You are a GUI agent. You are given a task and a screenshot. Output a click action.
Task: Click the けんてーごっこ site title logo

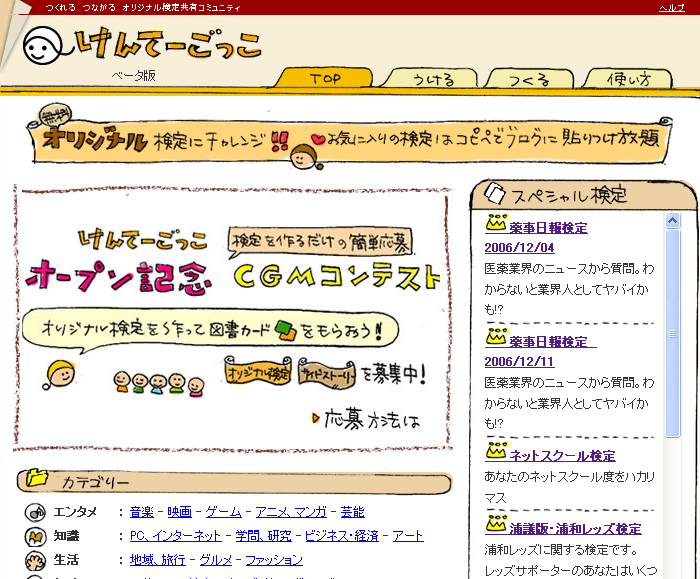pyautogui.click(x=168, y=44)
